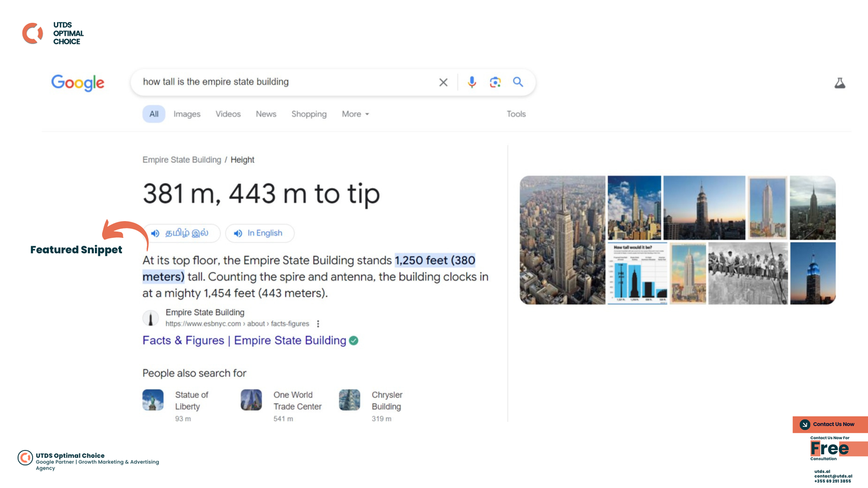Open the Tools options
Image resolution: width=868 pixels, height=488 pixels.
[516, 114]
